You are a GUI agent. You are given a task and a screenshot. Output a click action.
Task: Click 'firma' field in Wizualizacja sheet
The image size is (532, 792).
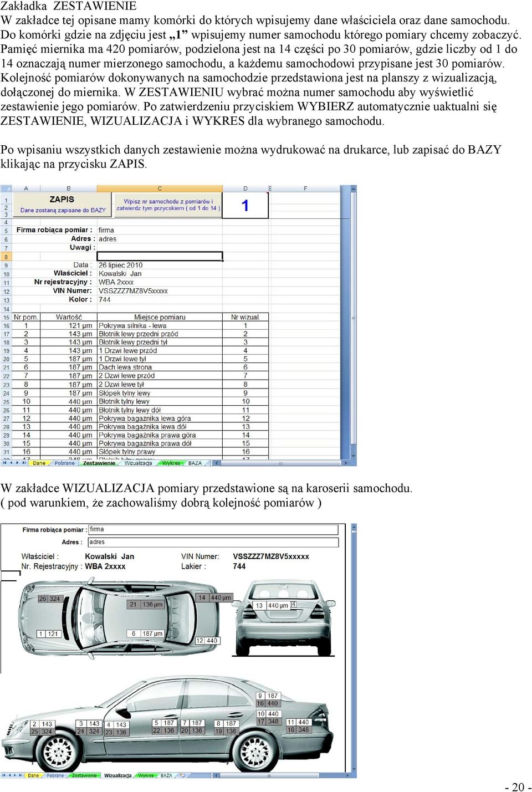tap(213, 530)
